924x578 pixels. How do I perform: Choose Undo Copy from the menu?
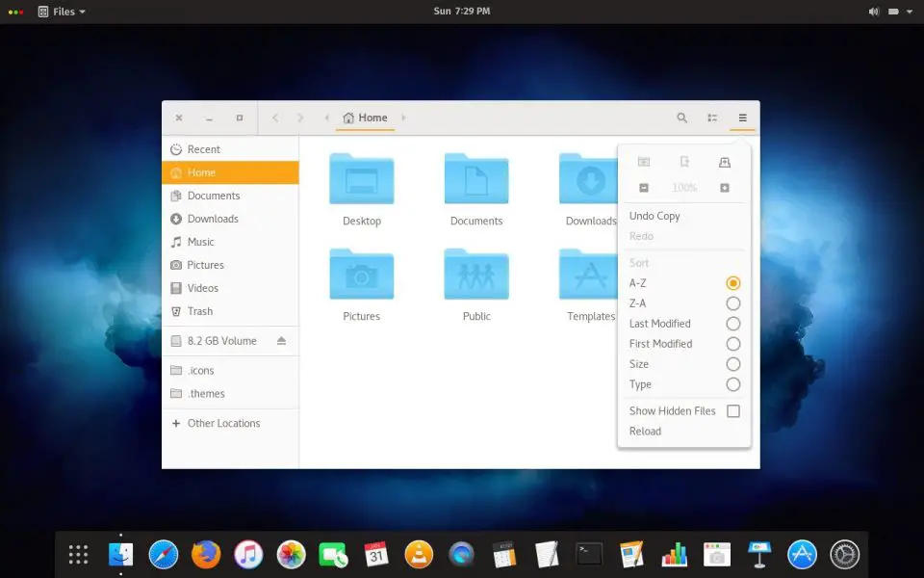(x=654, y=216)
